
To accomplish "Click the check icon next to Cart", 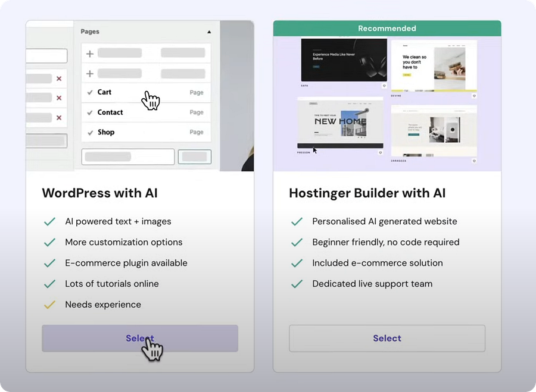I will click(90, 93).
